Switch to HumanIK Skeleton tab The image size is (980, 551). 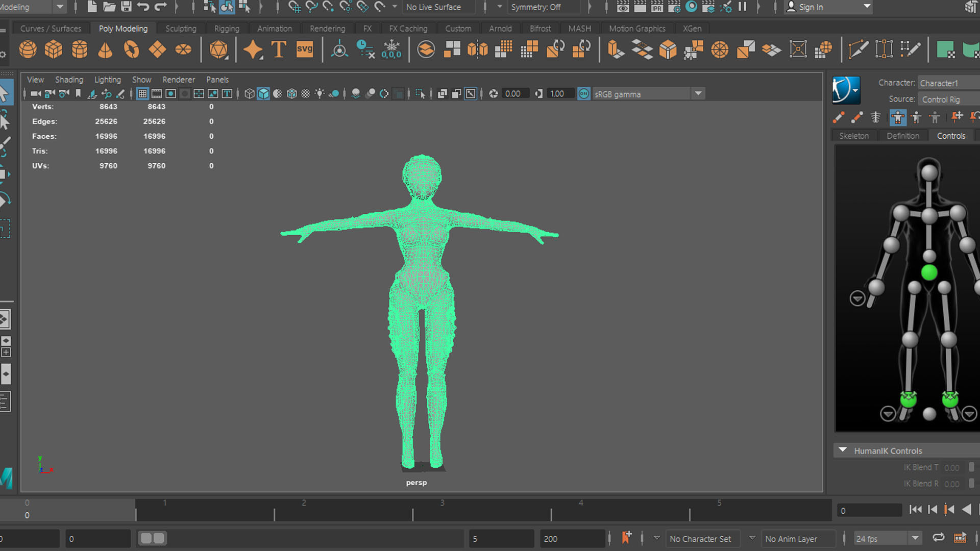coord(854,136)
